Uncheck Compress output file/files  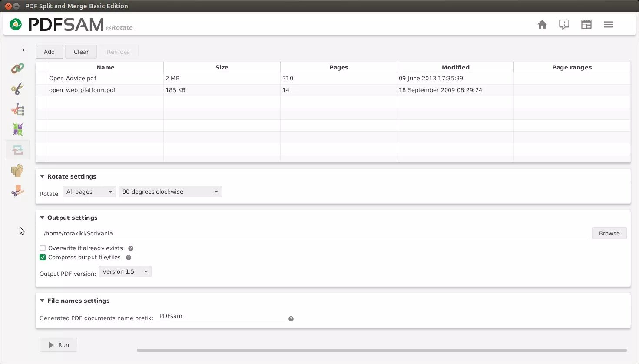coord(43,257)
